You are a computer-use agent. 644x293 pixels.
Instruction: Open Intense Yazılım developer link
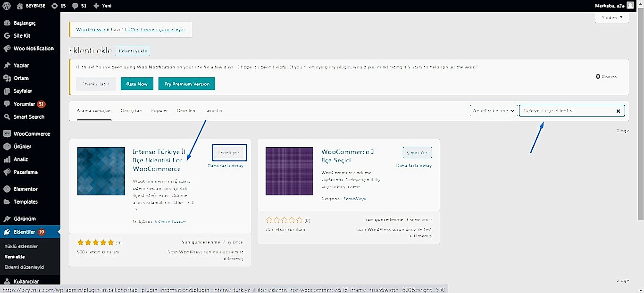point(171,221)
